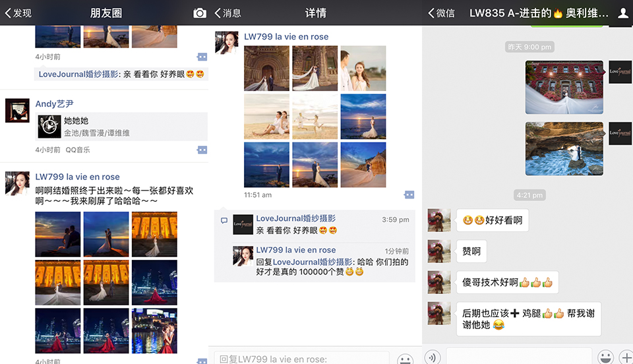This screenshot has width=633, height=364.
Task: Open the comment menu on Andy艺尹's post
Action: pyautogui.click(x=202, y=150)
